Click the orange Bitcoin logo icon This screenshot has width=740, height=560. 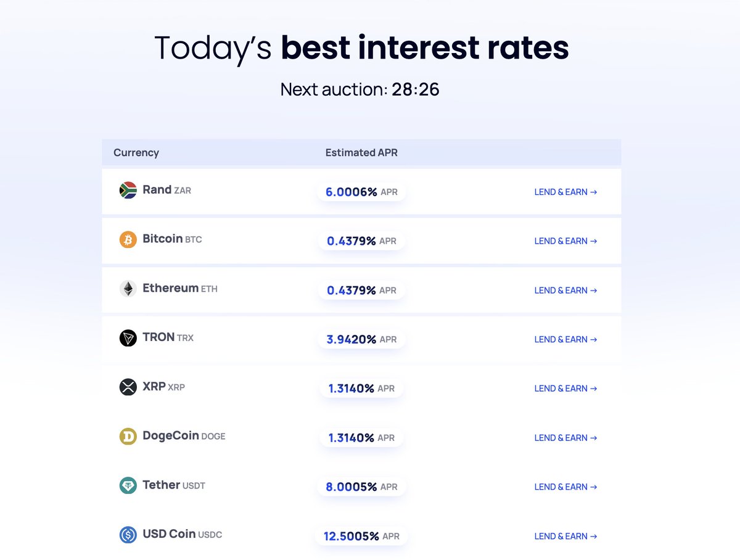[x=128, y=239]
